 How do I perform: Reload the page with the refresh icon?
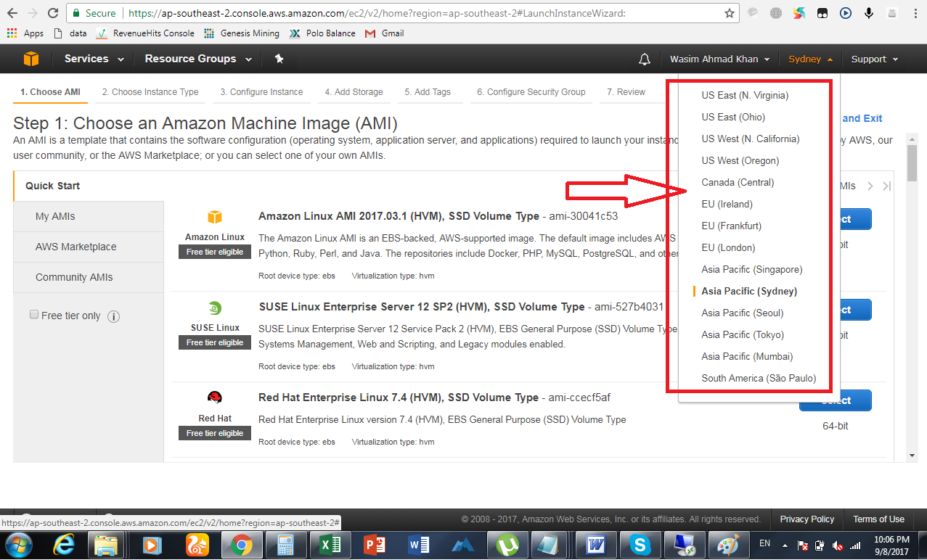53,13
